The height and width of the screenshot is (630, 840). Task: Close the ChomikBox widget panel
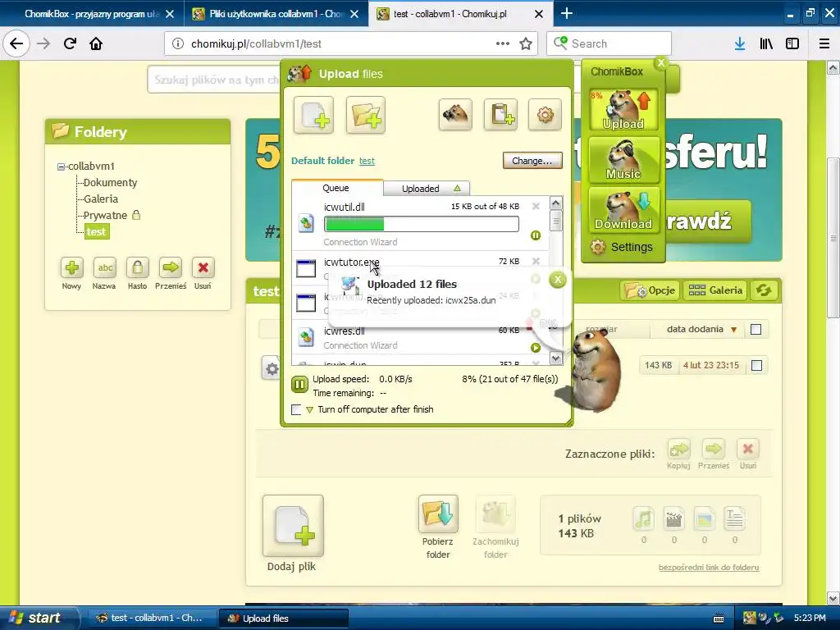tap(661, 62)
